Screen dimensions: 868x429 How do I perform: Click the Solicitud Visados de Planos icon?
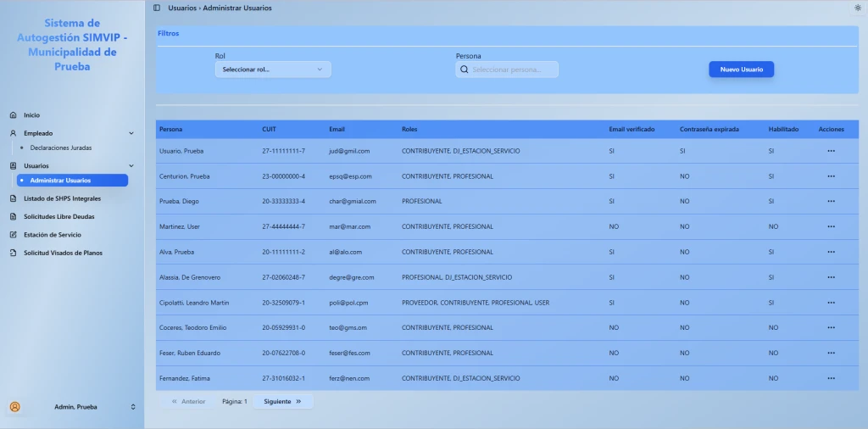point(14,253)
